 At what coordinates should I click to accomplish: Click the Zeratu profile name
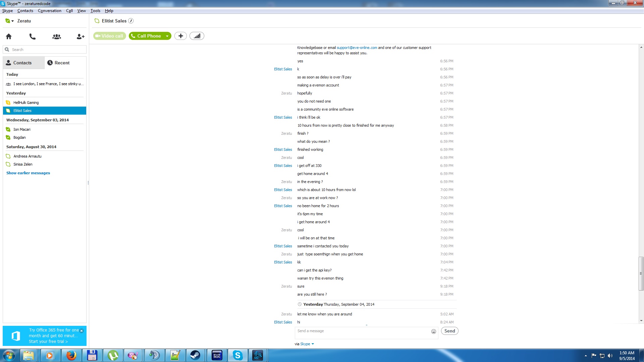24,21
